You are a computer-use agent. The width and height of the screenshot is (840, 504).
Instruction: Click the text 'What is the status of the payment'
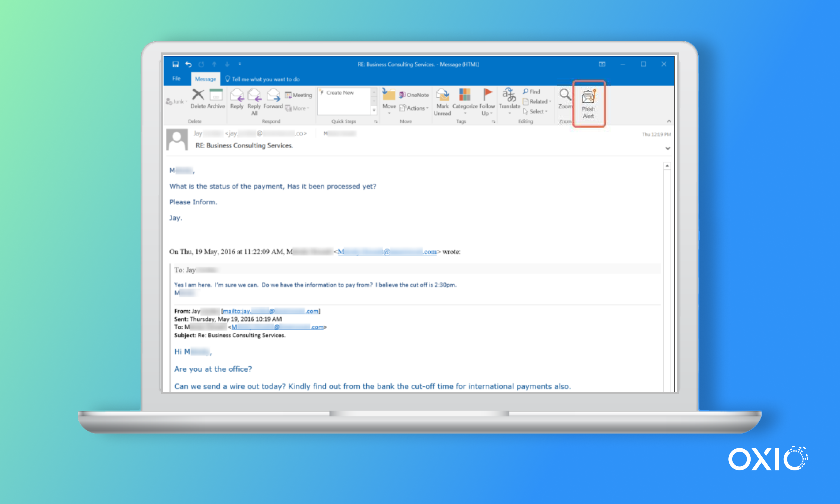point(226,186)
